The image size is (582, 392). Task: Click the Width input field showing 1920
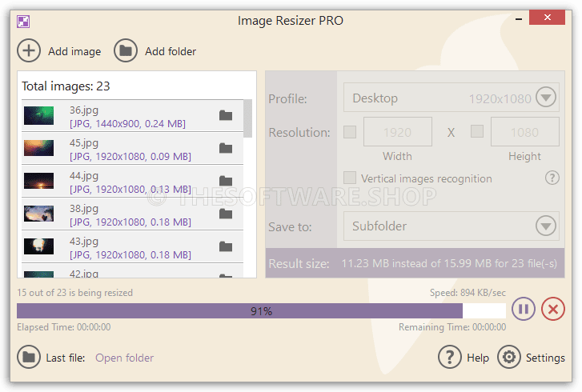coord(398,132)
